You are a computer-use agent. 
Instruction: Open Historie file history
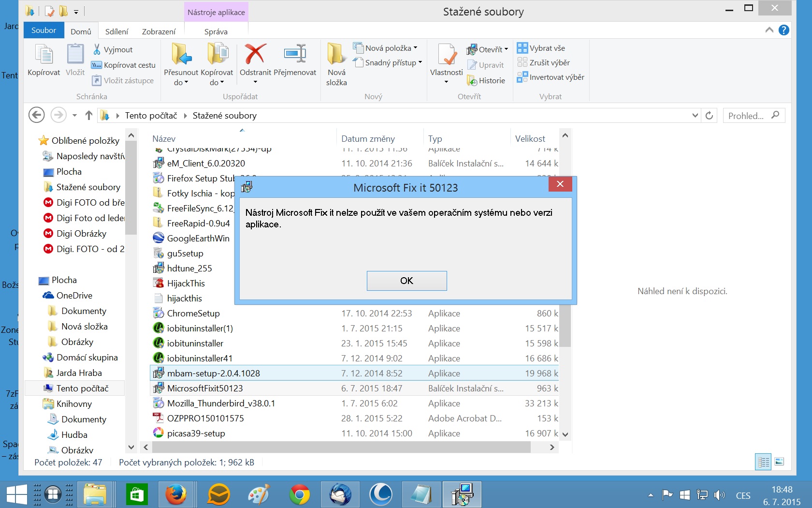tap(486, 80)
